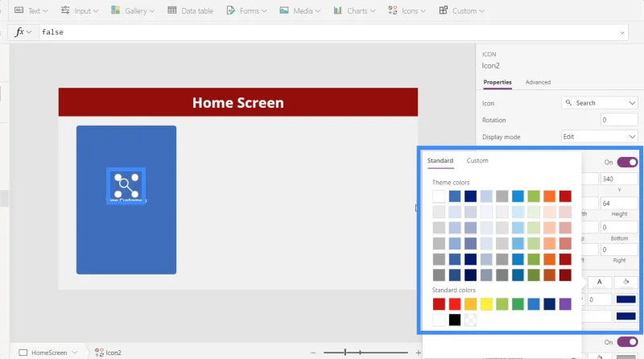Click the Rotation value field
This screenshot has height=359, width=644.
pyautogui.click(x=619, y=120)
